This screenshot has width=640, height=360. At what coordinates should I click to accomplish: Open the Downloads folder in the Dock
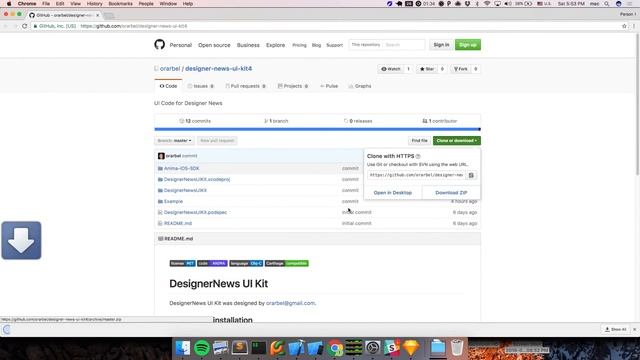coord(438,348)
